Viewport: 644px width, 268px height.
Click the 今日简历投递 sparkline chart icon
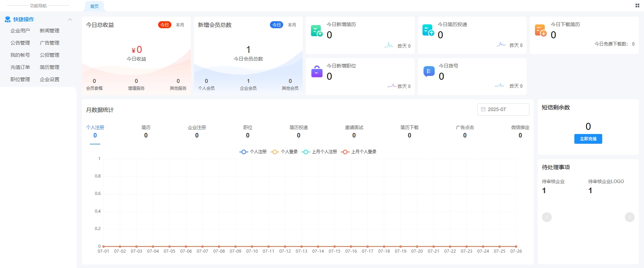point(501,45)
